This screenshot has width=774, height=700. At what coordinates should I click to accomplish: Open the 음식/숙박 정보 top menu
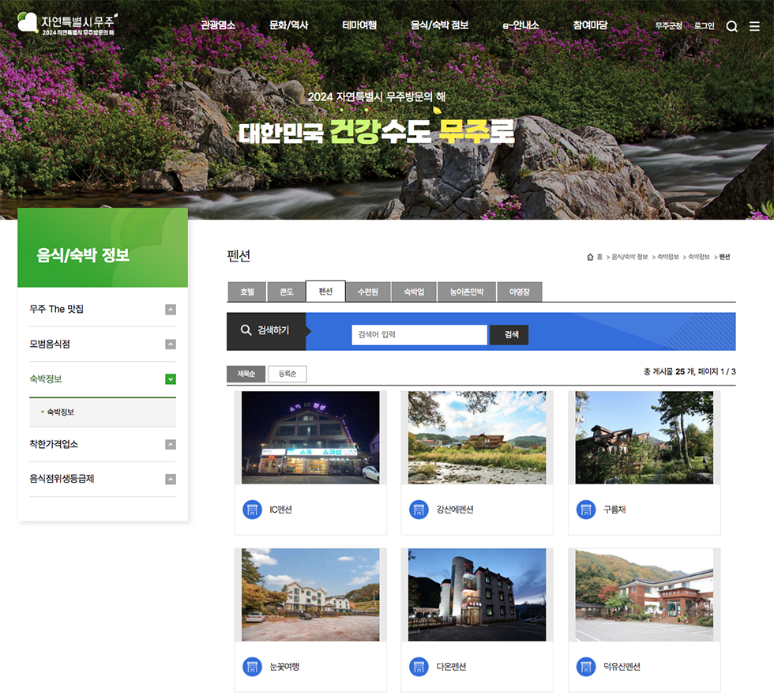point(439,24)
